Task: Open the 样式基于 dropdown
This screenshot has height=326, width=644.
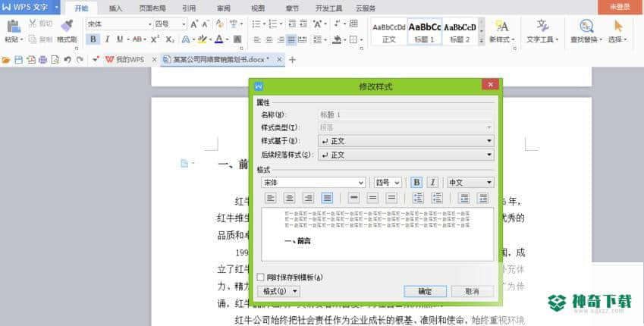Action: tap(406, 141)
